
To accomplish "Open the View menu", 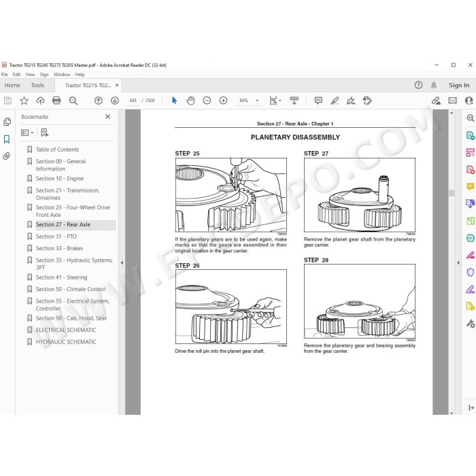I will click(x=30, y=74).
